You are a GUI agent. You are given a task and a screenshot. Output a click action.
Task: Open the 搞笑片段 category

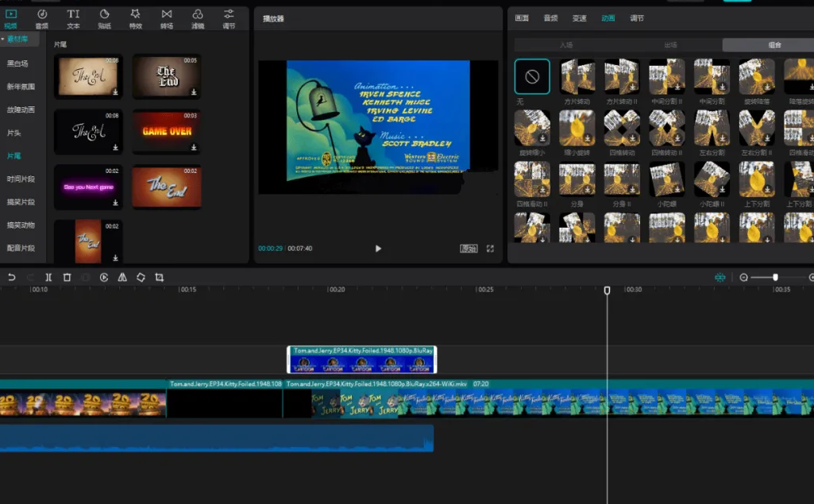tap(21, 202)
